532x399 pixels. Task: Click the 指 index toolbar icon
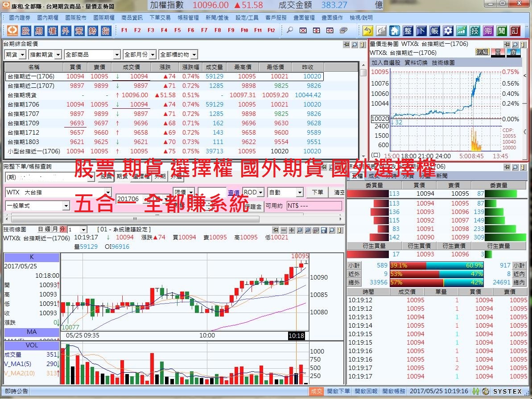(x=106, y=31)
